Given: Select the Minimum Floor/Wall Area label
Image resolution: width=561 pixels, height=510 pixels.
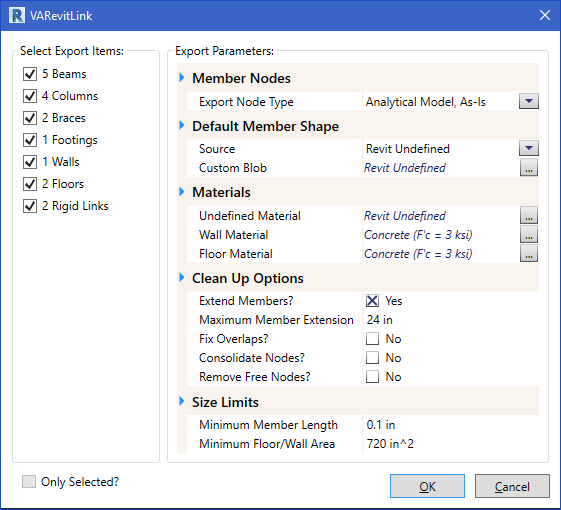Looking at the screenshot, I should click(x=267, y=444).
